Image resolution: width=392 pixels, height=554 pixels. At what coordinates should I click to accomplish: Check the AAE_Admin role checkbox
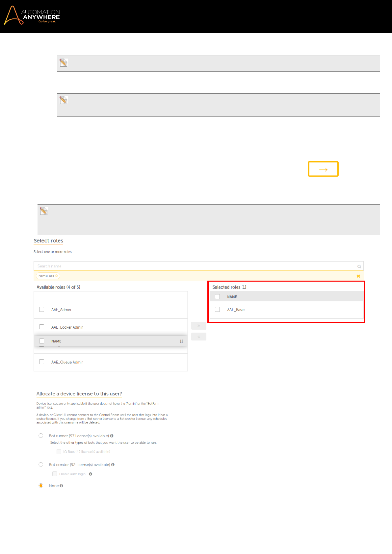point(42,310)
